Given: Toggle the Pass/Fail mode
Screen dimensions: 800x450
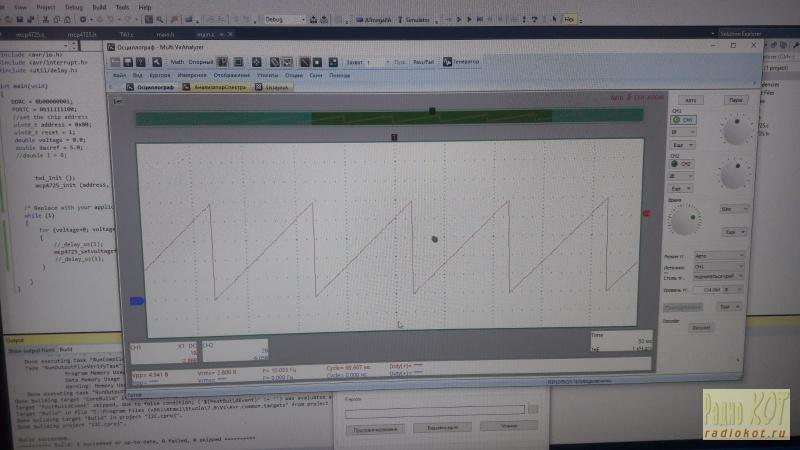Looking at the screenshot, I should [423, 62].
